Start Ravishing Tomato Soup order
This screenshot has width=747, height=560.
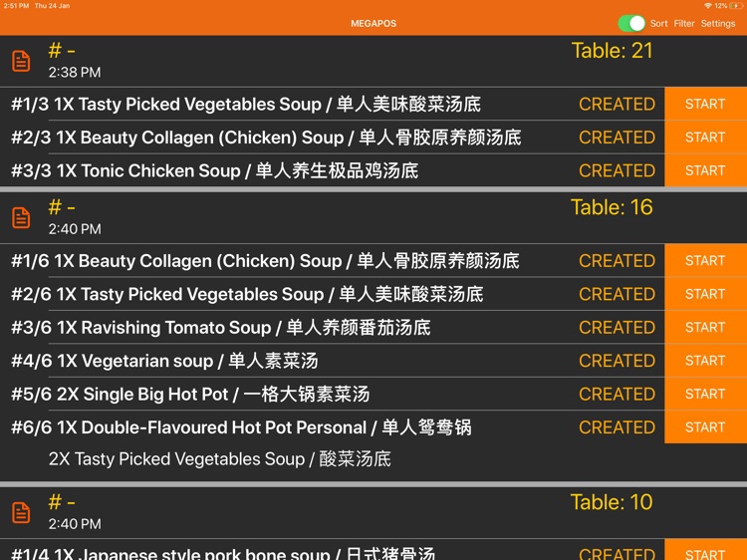point(705,328)
